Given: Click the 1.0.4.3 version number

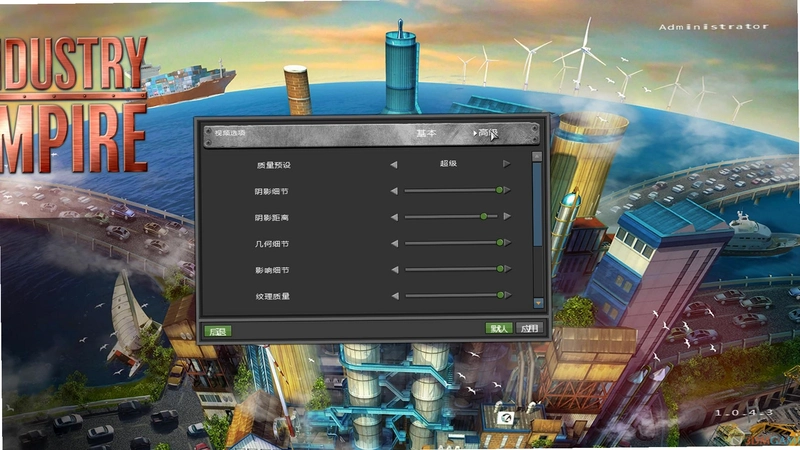Looking at the screenshot, I should (x=743, y=412).
